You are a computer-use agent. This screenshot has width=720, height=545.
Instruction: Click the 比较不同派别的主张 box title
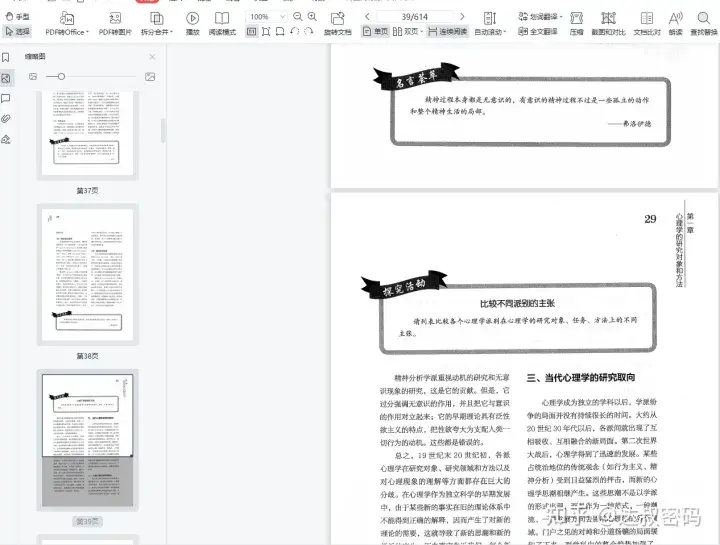coord(517,303)
